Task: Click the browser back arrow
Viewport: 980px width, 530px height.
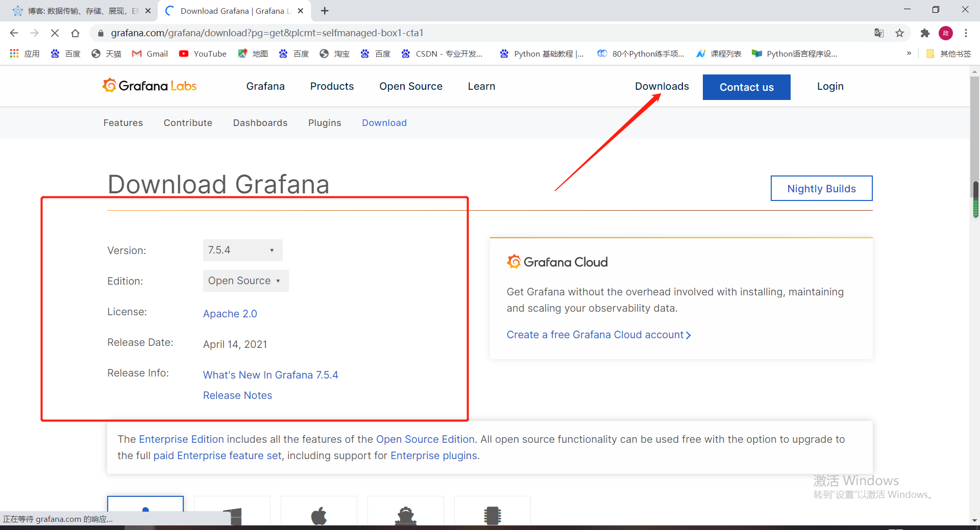Action: [x=14, y=33]
